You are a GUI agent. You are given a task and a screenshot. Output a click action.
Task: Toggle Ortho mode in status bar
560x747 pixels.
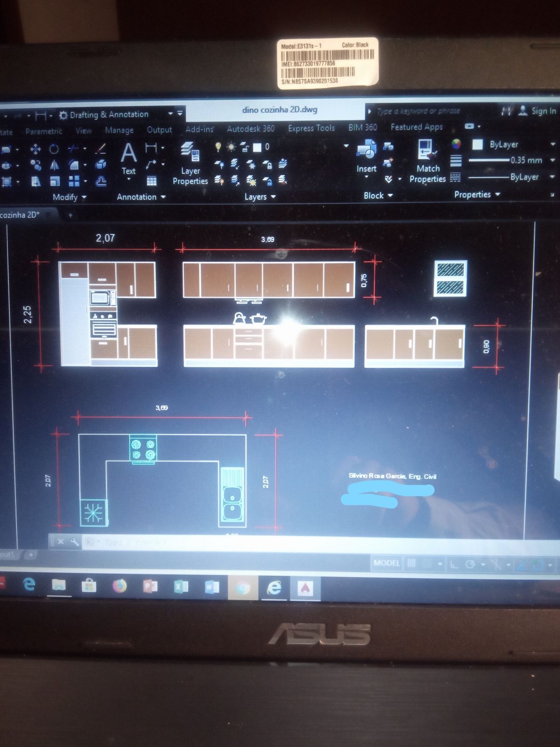click(454, 564)
